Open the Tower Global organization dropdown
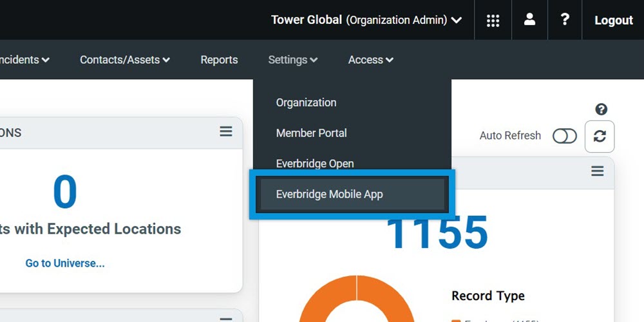This screenshot has width=644, height=322. click(x=366, y=20)
